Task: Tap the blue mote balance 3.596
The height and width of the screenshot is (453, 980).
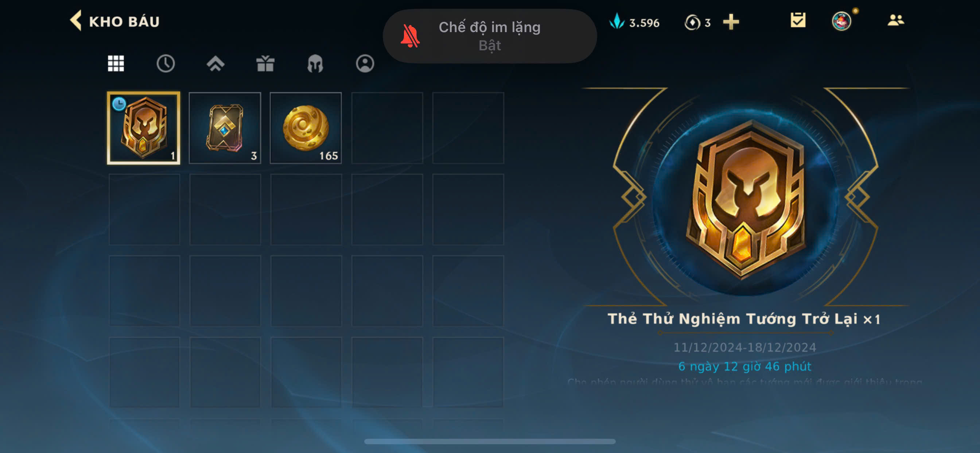Action: (634, 22)
